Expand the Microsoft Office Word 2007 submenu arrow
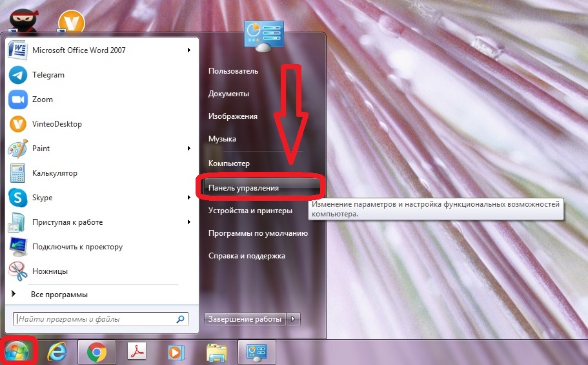This screenshot has width=588, height=365. pos(189,50)
